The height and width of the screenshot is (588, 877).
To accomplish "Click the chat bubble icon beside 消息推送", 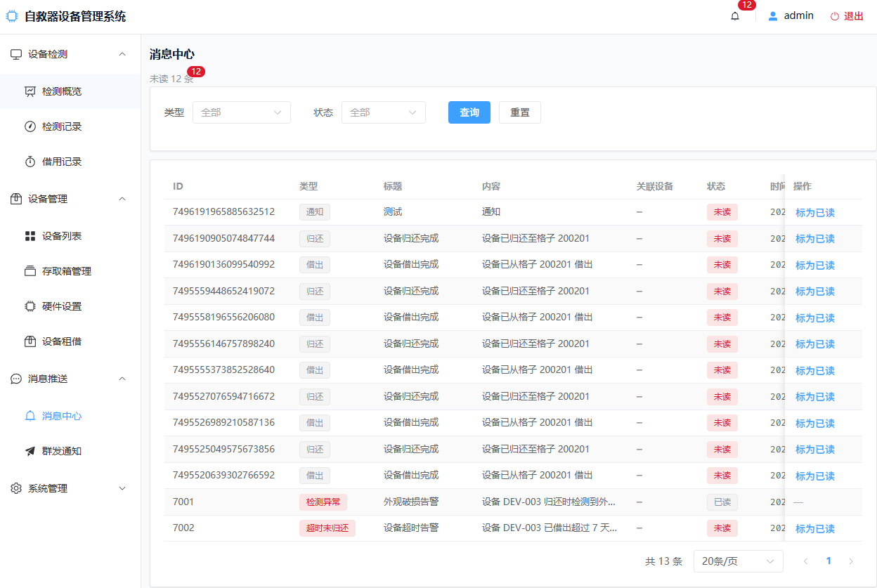I will pos(16,379).
